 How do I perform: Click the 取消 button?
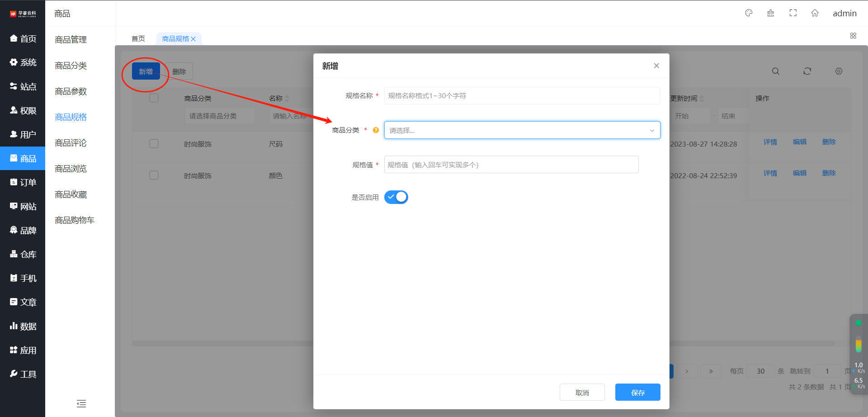tap(582, 393)
